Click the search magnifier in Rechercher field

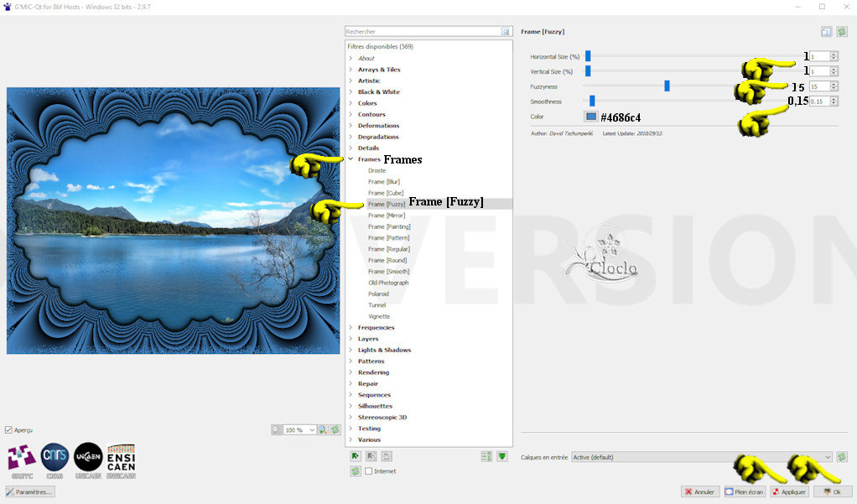pyautogui.click(x=506, y=31)
